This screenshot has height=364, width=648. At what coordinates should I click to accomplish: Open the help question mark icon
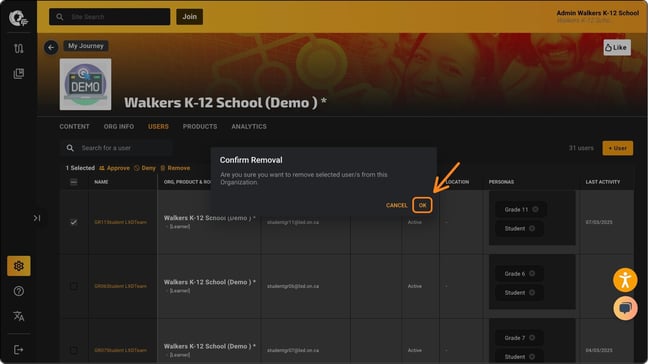(19, 291)
